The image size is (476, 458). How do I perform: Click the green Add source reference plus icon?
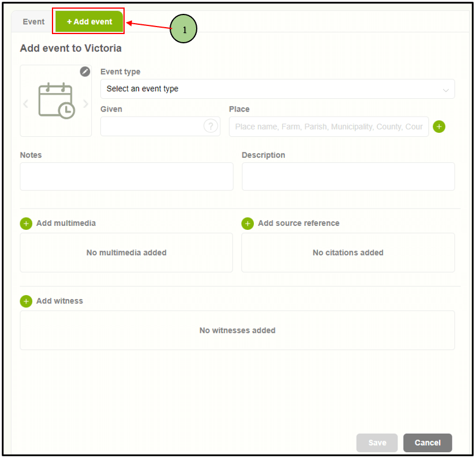click(248, 224)
